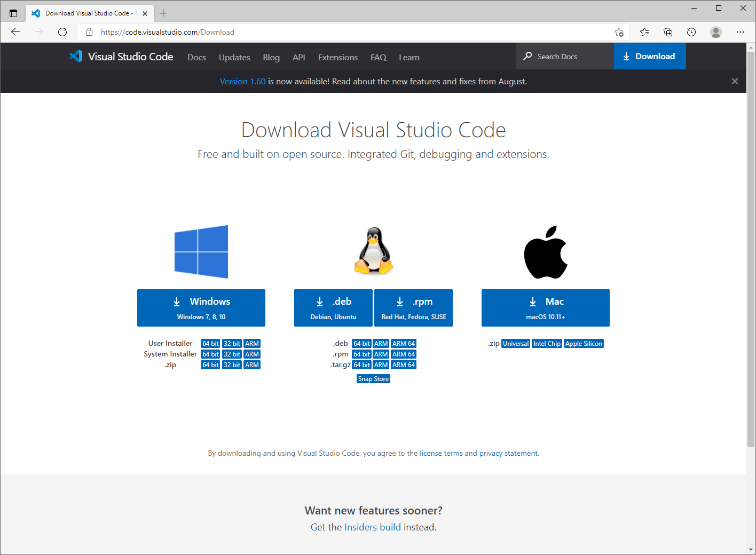This screenshot has width=756, height=555.
Task: Open the tab actions menu icon
Action: (x=13, y=13)
